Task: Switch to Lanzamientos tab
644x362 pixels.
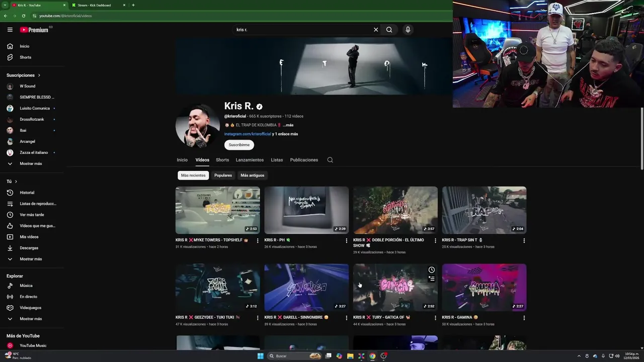Action: pos(250,160)
